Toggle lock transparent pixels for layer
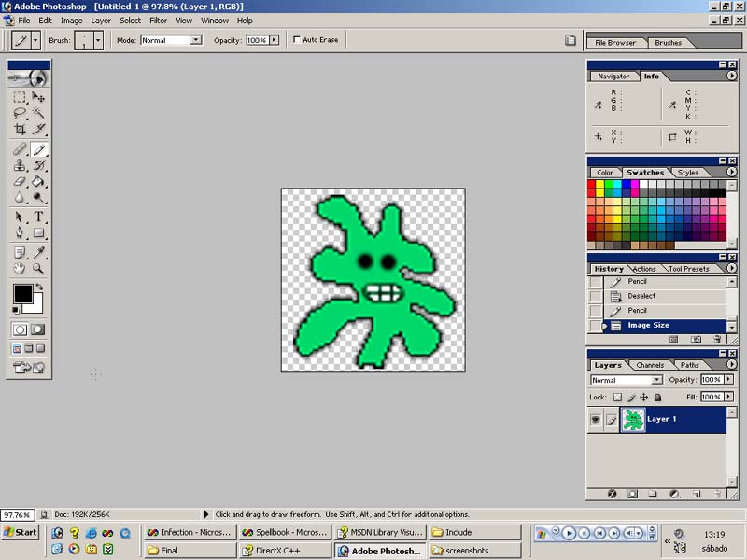Image resolution: width=747 pixels, height=560 pixels. tap(617, 398)
